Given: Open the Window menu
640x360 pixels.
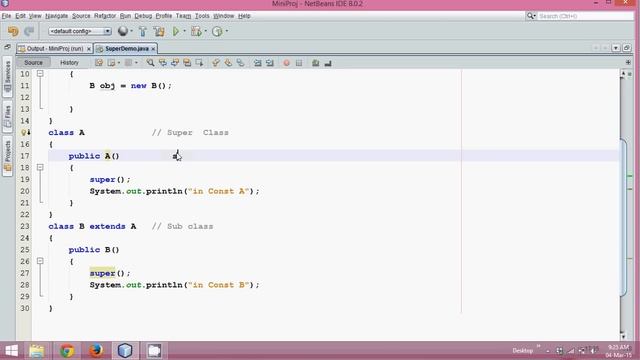Looking at the screenshot, I should point(223,16).
